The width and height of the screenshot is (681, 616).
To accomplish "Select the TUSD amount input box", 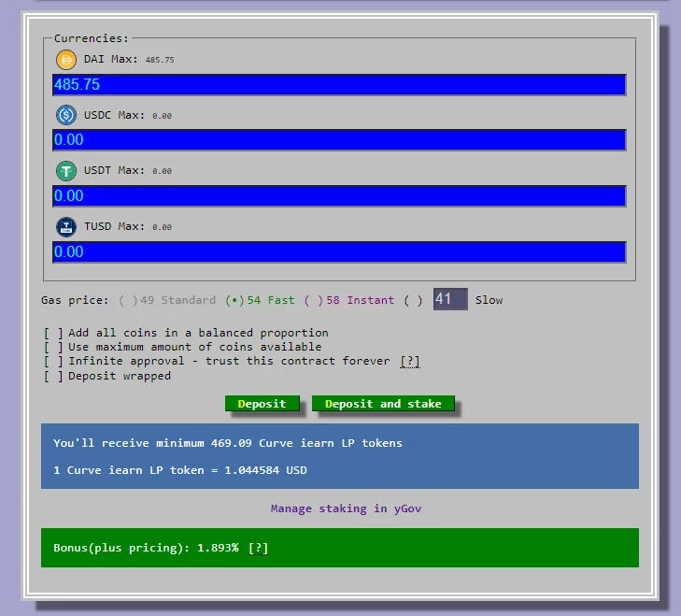I will coord(339,252).
